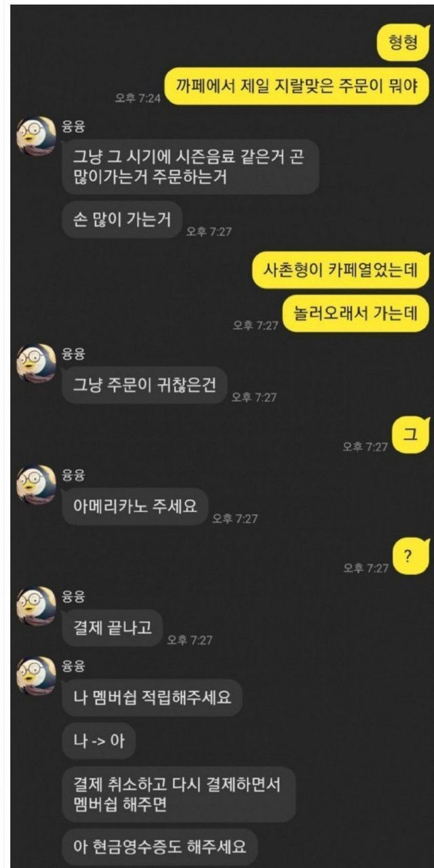Tap the 결제 취소하고 다시 결제하면서 message
The width and height of the screenshot is (434, 868).
tap(179, 793)
